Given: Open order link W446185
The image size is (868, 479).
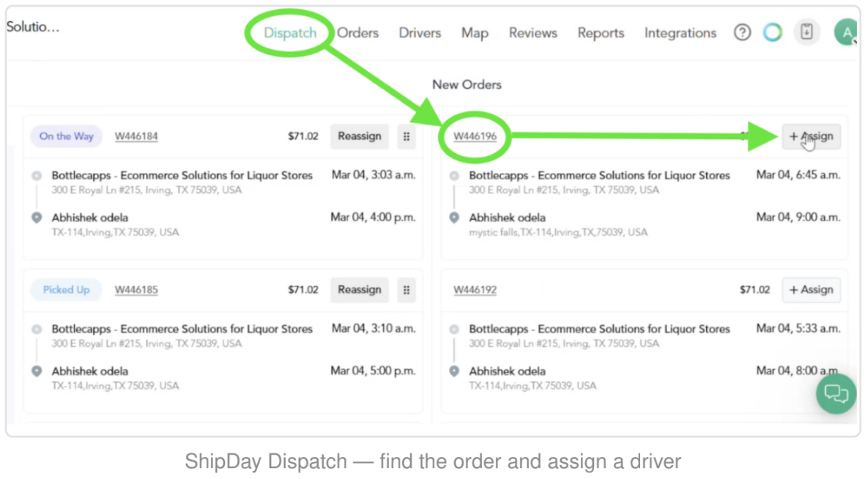Looking at the screenshot, I should (136, 289).
